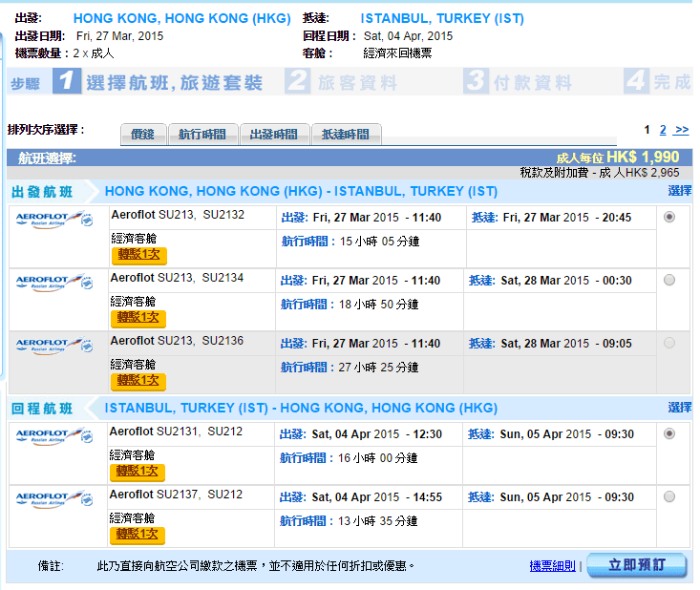Choose return flight departing at 14:55
This screenshot has height=590, width=700.
pos(668,496)
